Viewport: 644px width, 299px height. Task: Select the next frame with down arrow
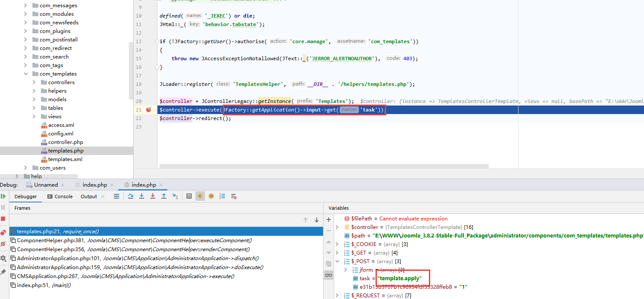click(x=317, y=220)
